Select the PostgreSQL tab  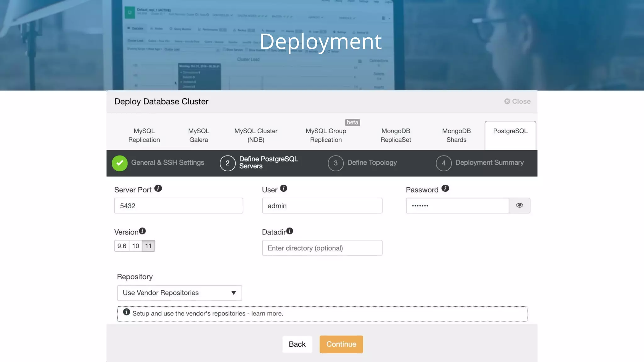tap(510, 135)
